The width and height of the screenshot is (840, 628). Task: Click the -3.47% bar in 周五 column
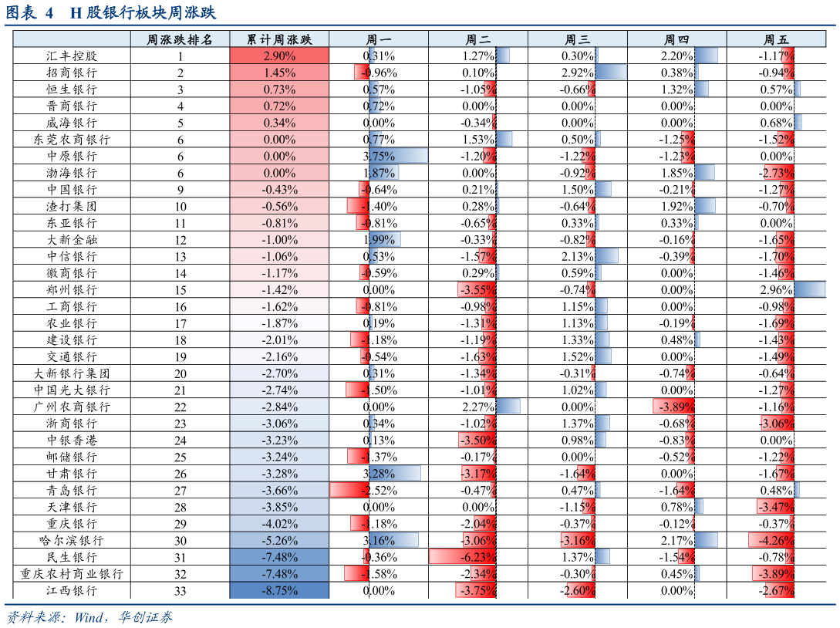pos(775,507)
